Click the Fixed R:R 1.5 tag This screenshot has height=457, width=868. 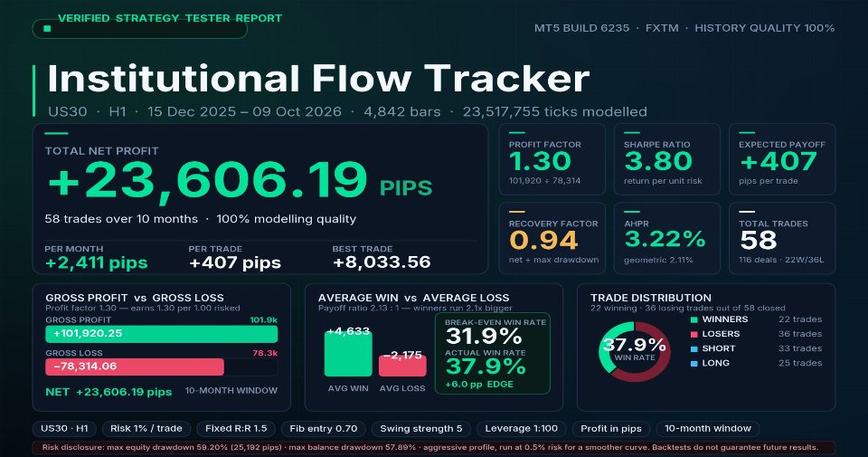[236, 429]
